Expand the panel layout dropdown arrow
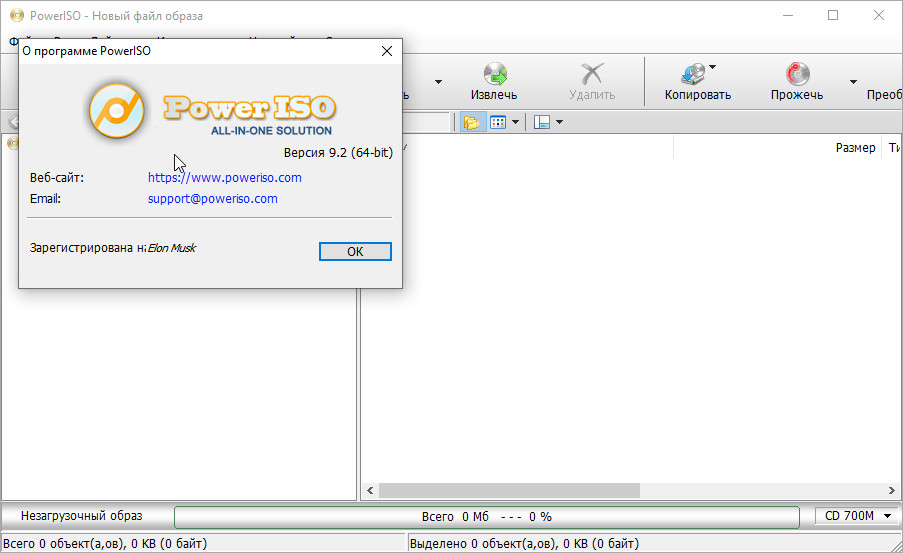Viewport: 903px width, 553px height. (x=559, y=122)
